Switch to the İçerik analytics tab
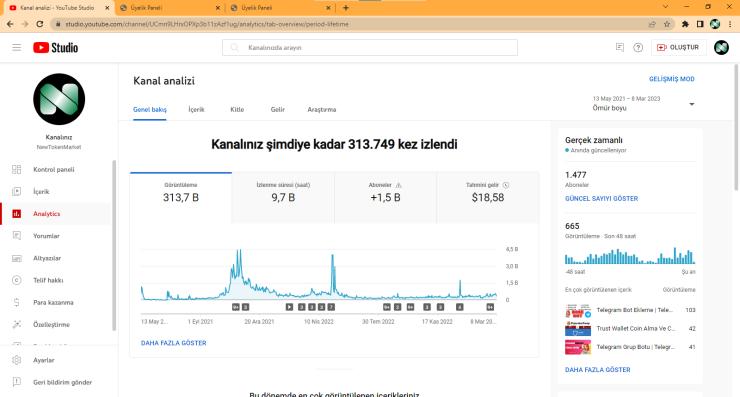Image resolution: width=740 pixels, height=397 pixels. [196, 110]
